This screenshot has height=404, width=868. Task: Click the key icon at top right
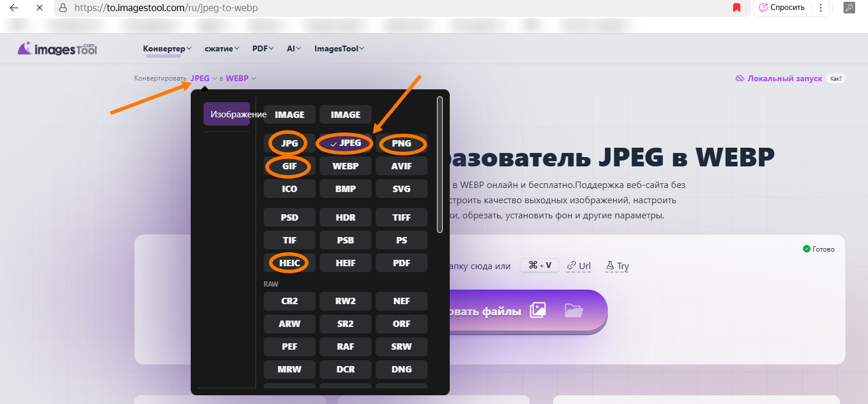click(849, 8)
